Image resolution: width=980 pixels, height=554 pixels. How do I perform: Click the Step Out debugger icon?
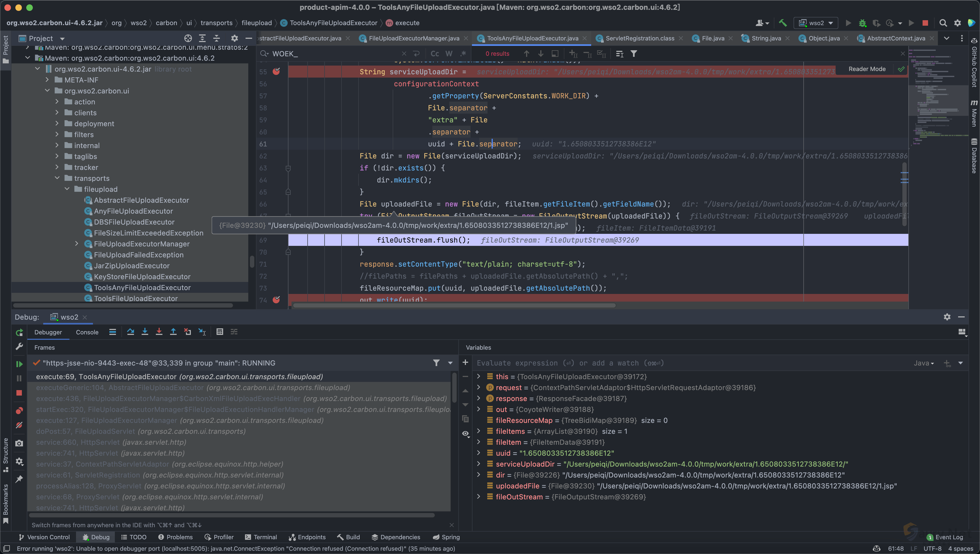click(173, 332)
